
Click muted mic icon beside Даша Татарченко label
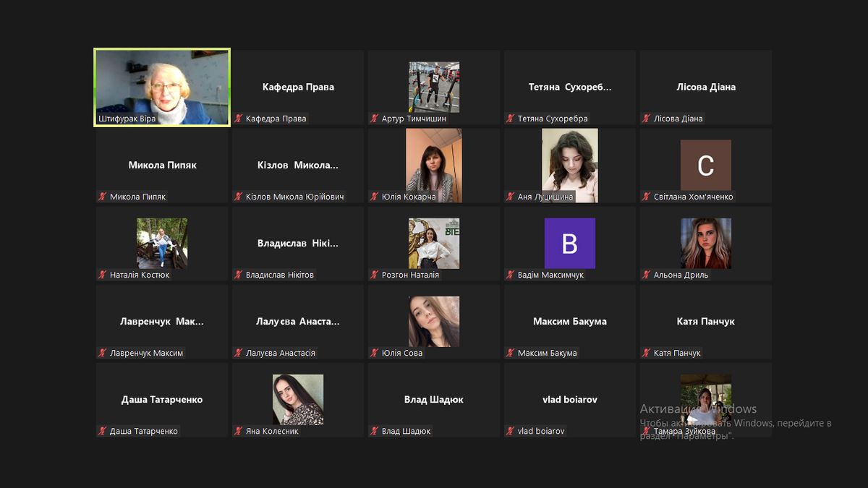pyautogui.click(x=103, y=431)
